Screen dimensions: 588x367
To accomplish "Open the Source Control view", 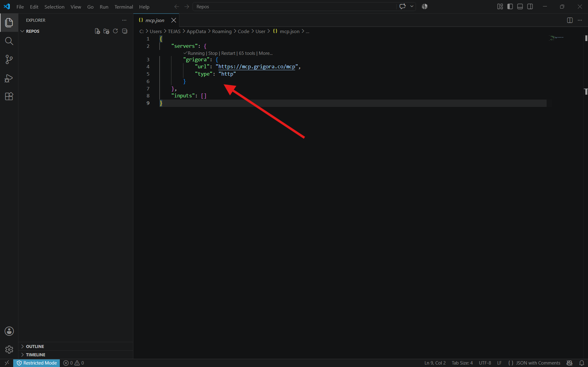I will coord(9,60).
